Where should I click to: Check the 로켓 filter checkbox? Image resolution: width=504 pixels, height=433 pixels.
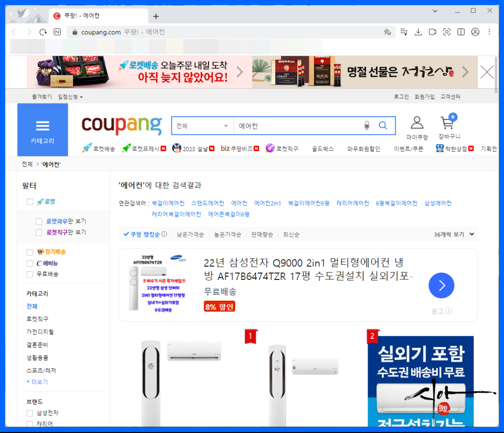coord(30,202)
